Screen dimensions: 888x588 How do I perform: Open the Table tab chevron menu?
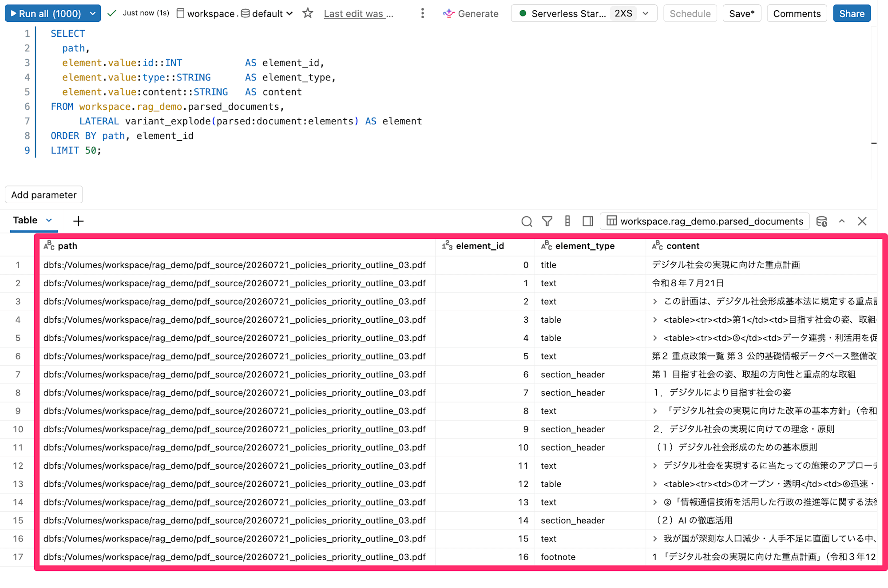tap(49, 220)
